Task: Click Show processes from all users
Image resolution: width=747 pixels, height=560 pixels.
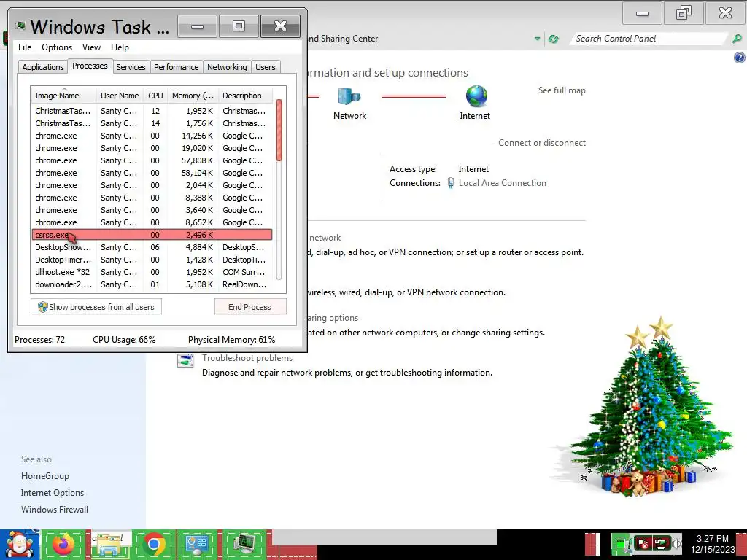Action: point(96,307)
